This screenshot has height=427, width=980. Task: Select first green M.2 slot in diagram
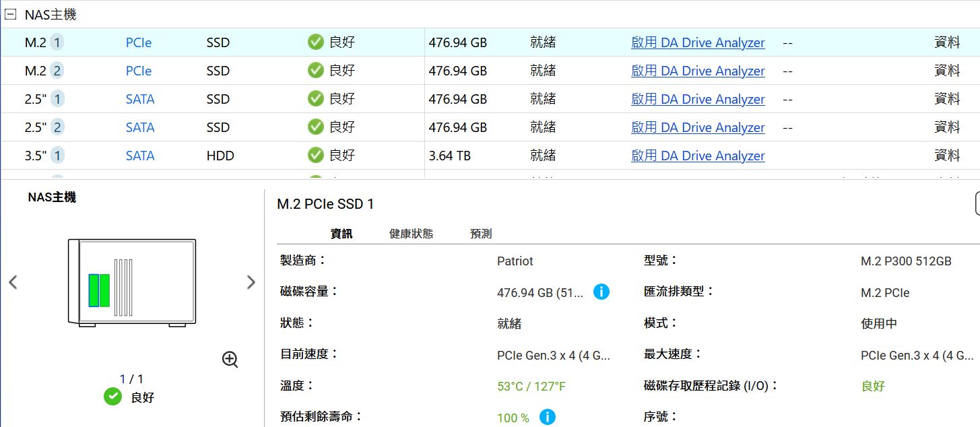(94, 290)
